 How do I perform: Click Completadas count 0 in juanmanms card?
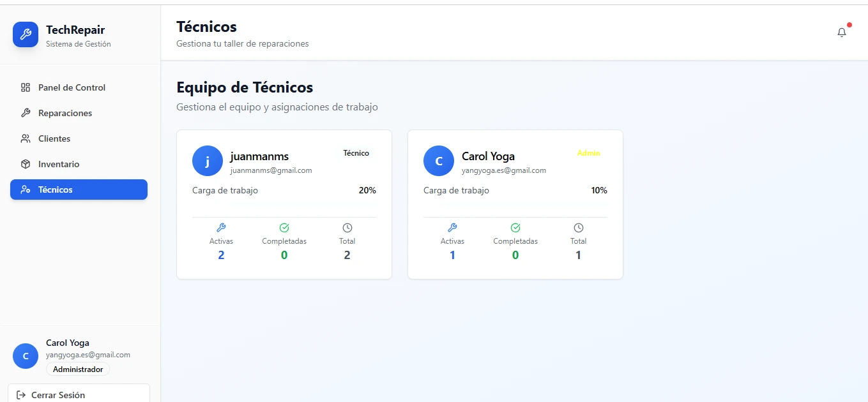pos(284,255)
